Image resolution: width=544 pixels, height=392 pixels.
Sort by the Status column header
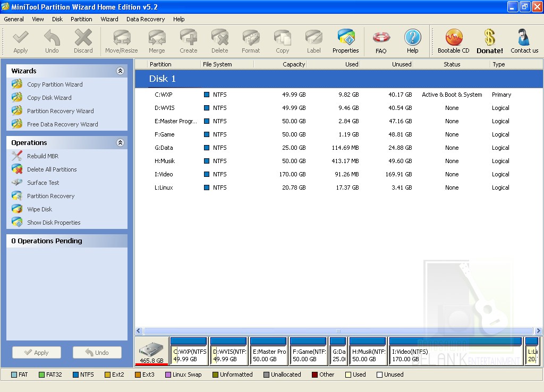click(452, 64)
